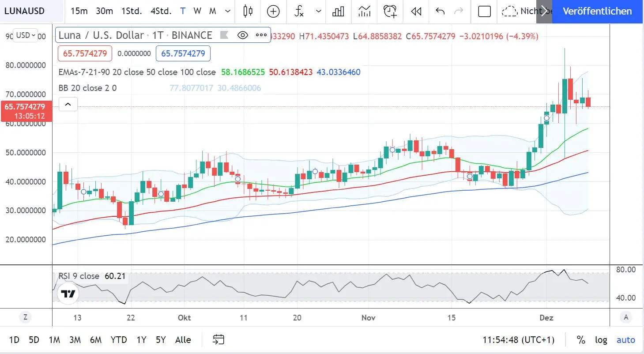The image size is (644, 354).
Task: Click the event marker circle near Nov
Action: click(x=392, y=150)
